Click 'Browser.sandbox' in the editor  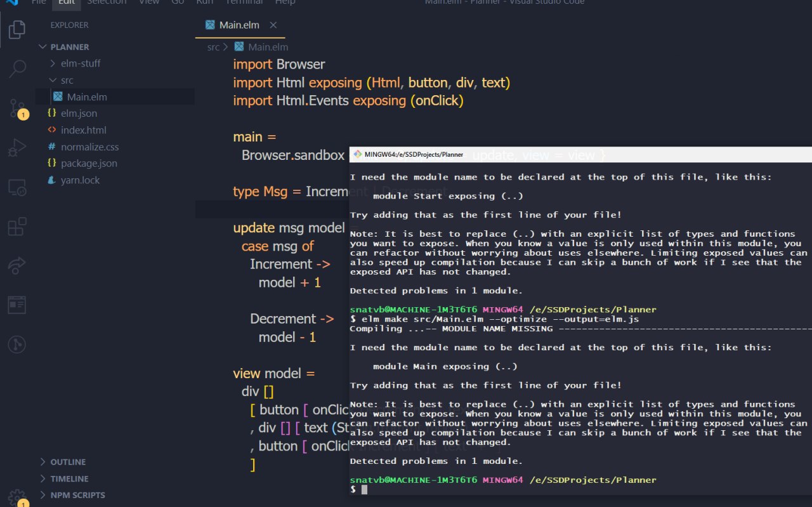(x=292, y=155)
